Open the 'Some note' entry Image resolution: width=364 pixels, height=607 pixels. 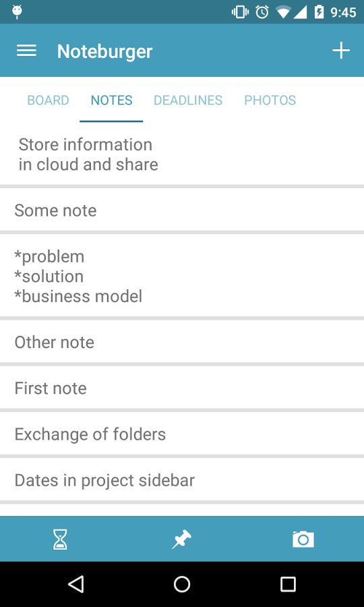tap(182, 210)
